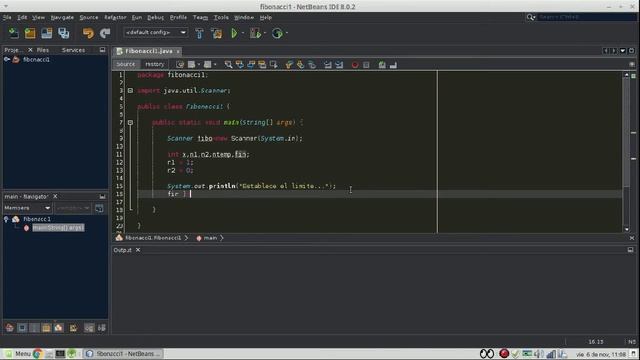640x360 pixels.
Task: Click the main breadcrumb in editor
Action: click(x=210, y=238)
